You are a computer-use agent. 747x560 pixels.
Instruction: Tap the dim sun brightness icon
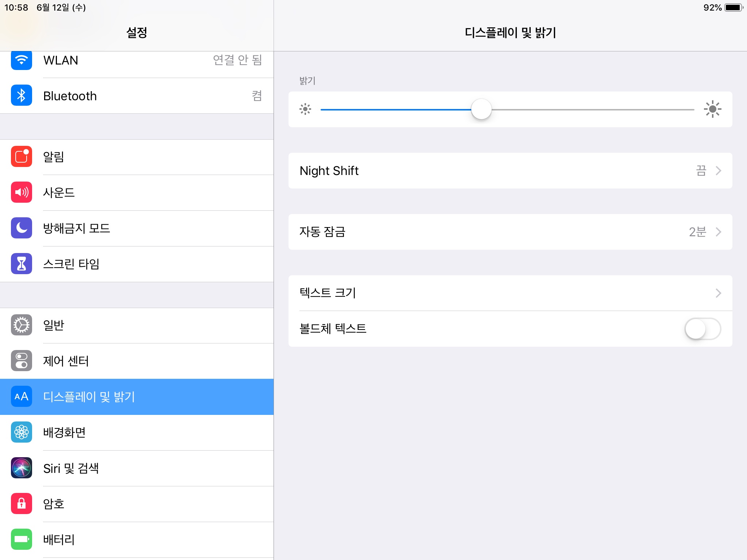305,109
